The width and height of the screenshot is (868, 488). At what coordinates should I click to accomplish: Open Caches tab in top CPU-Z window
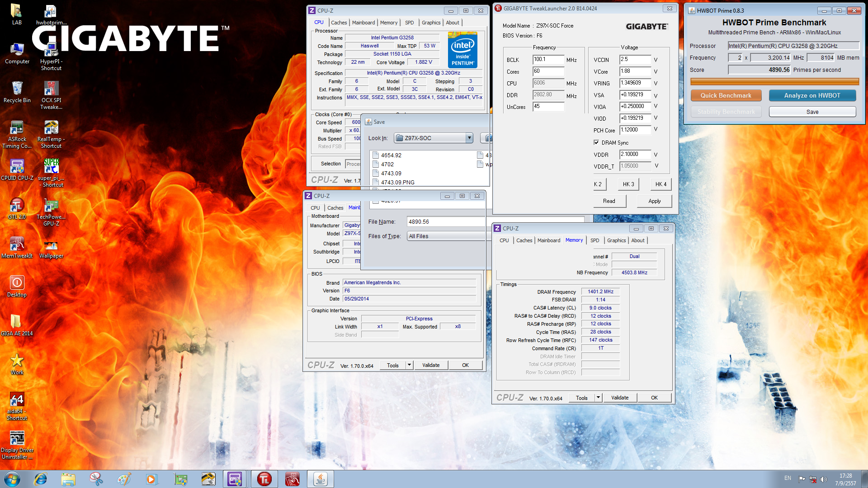point(339,23)
